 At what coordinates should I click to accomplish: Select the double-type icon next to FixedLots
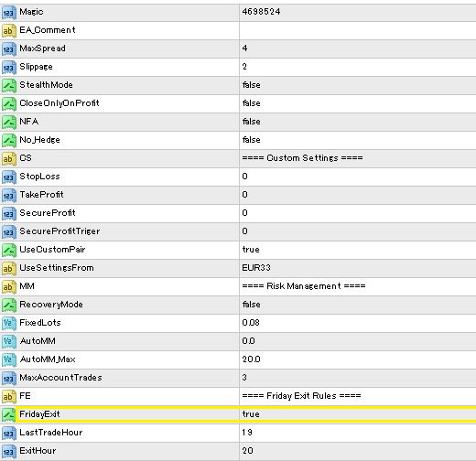pos(8,324)
